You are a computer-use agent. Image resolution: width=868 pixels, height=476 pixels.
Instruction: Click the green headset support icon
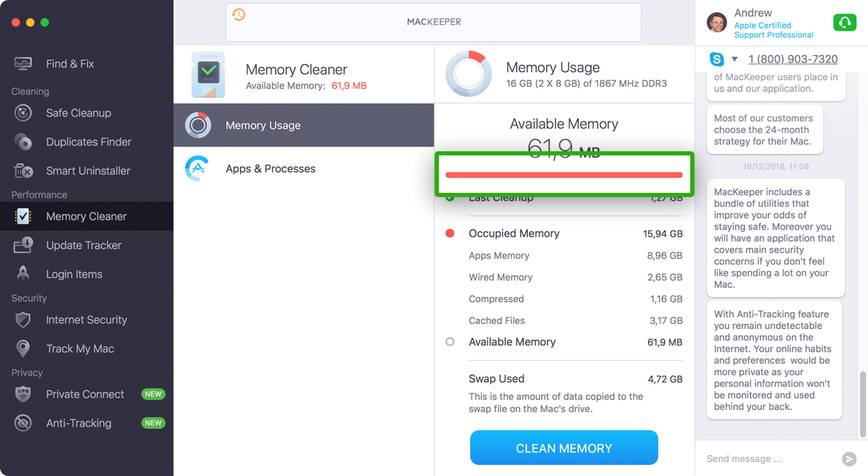tap(844, 23)
